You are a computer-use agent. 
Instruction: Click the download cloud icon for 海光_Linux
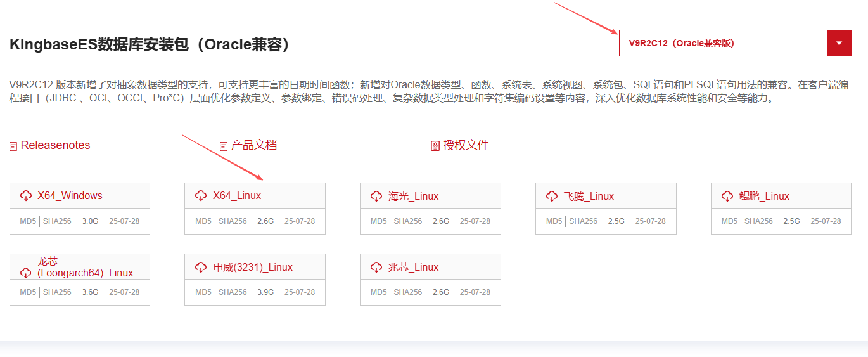tap(376, 196)
